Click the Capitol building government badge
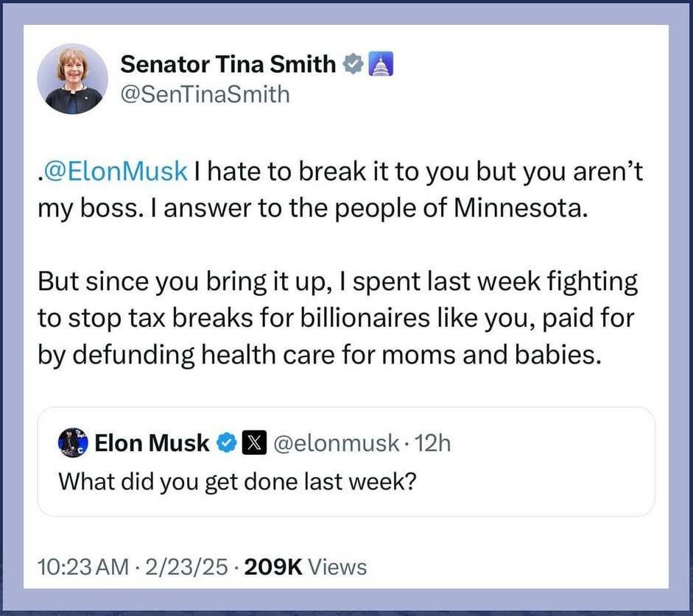 click(x=380, y=65)
